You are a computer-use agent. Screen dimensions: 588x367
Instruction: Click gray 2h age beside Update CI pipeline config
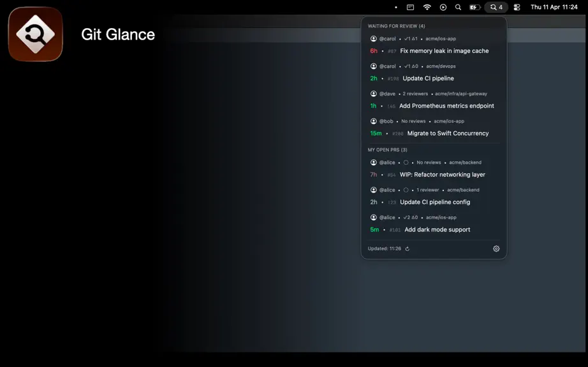point(374,202)
